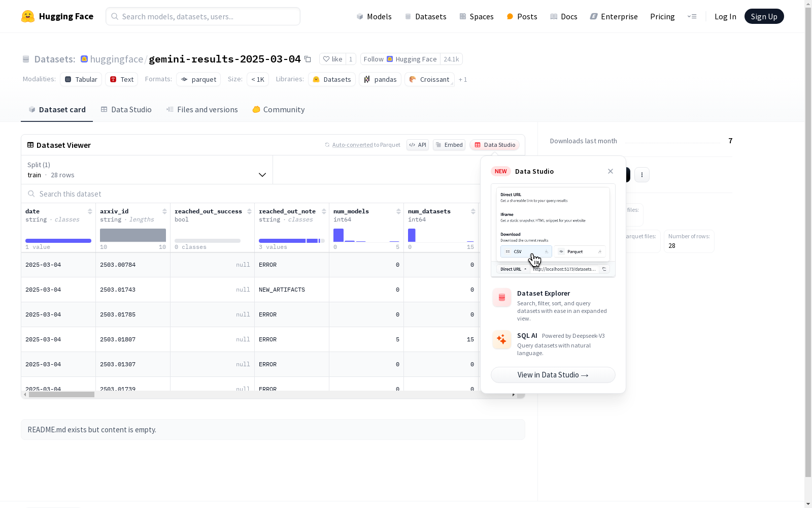Follow the Hugging Face organization

(400, 59)
